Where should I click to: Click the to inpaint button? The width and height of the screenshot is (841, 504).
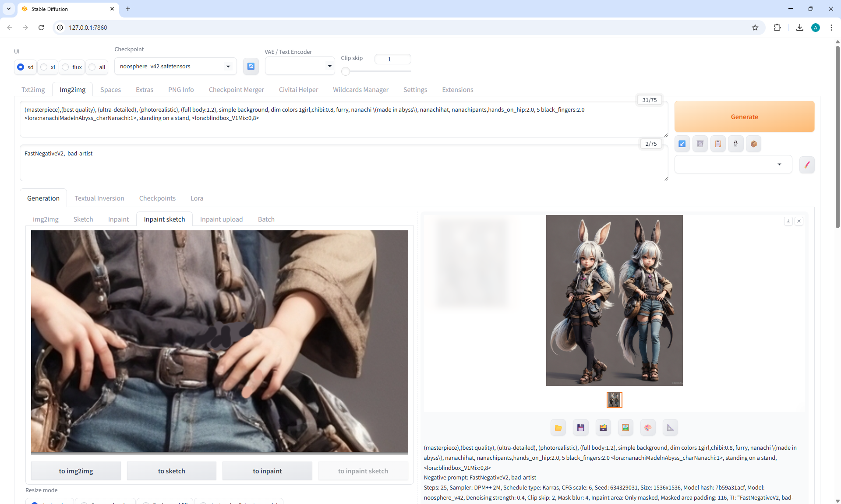point(267,471)
